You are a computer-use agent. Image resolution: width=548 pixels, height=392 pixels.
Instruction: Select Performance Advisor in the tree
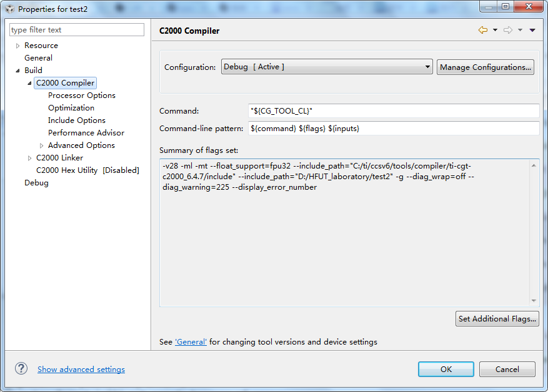(86, 133)
